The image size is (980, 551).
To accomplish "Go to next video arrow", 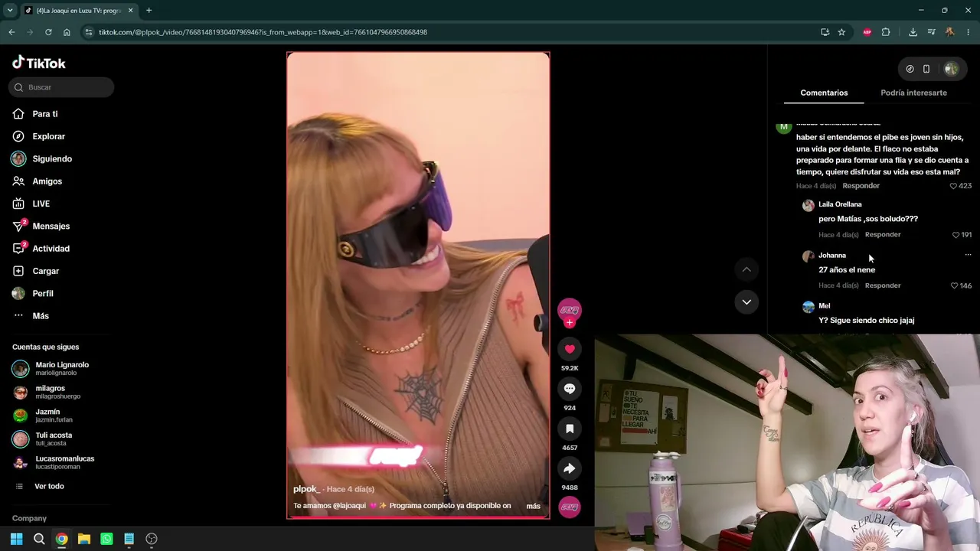I will coord(746,302).
